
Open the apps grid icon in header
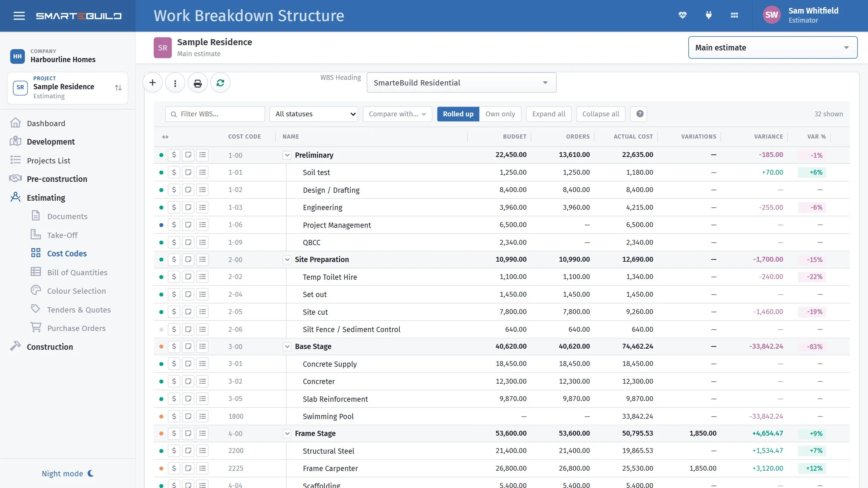click(734, 15)
